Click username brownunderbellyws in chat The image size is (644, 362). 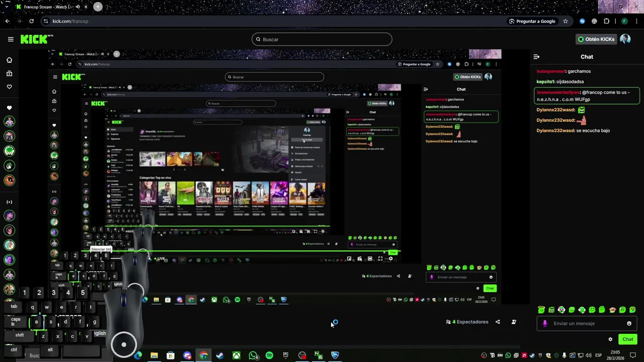tap(558, 93)
